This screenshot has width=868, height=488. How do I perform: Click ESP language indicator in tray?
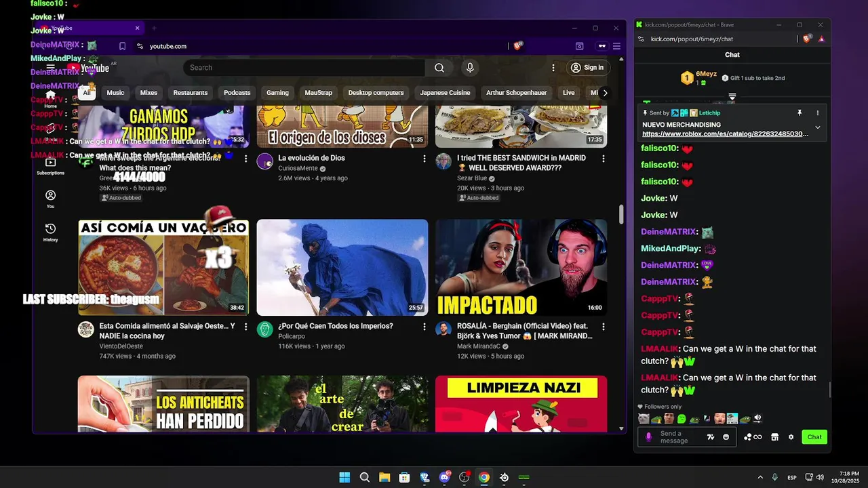click(791, 478)
